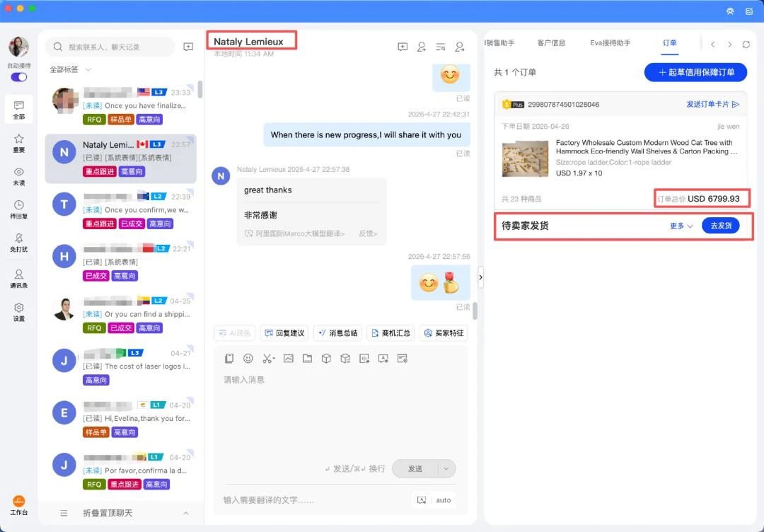Open chat previewing 'Hi,Evelina,thank you for...'
The width and height of the screenshot is (764, 532).
[121, 420]
